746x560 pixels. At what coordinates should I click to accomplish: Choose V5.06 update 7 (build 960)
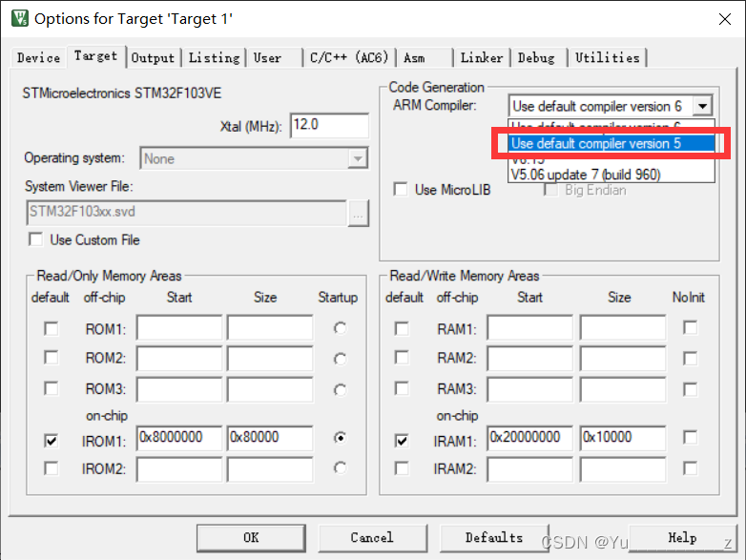[611, 175]
